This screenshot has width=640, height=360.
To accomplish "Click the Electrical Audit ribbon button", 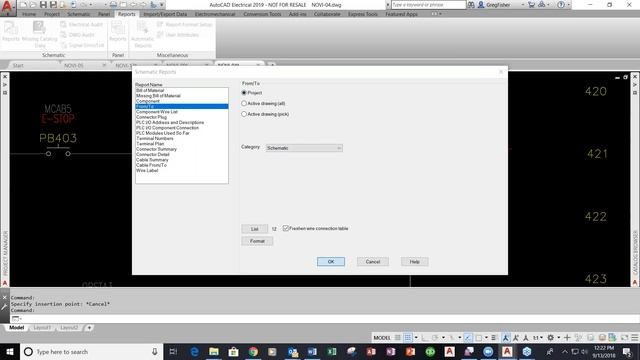I will coord(82,24).
